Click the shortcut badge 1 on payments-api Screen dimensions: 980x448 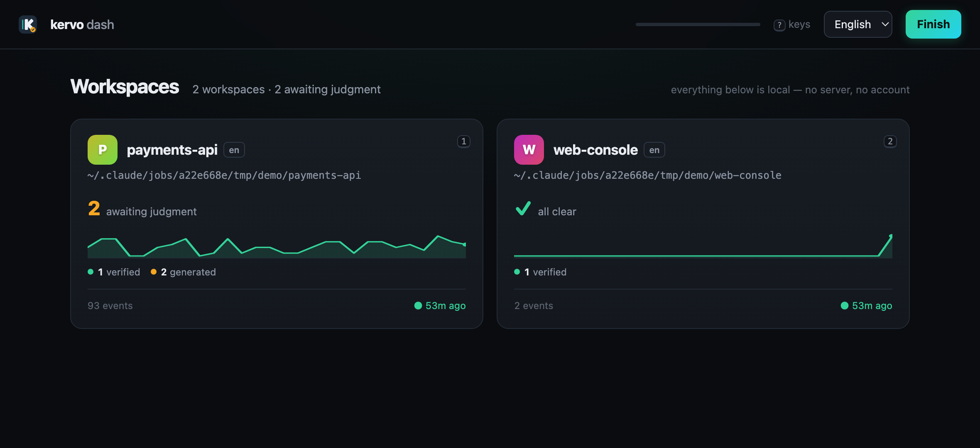pos(464,141)
